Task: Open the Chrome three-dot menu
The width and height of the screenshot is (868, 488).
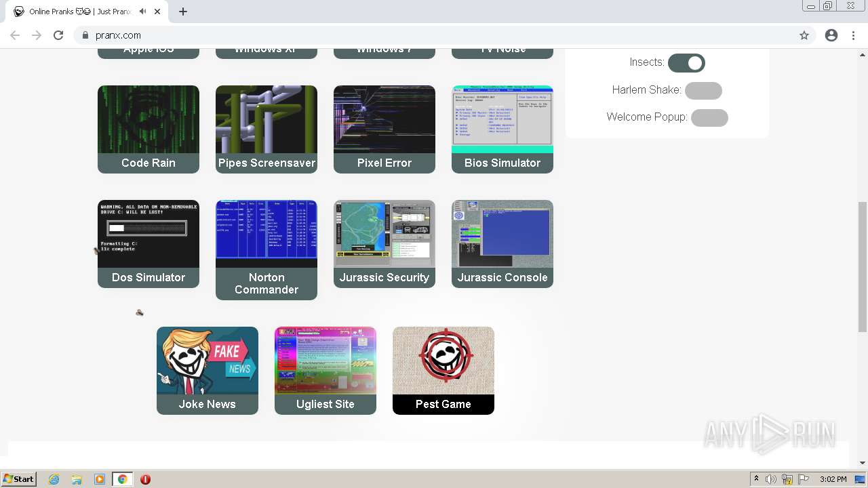Action: [x=853, y=35]
